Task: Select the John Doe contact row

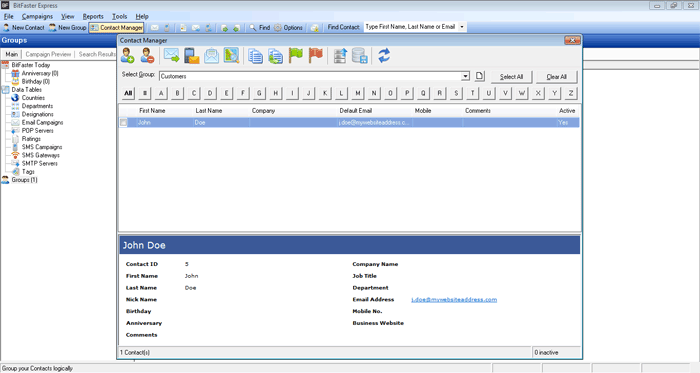Action: click(349, 122)
